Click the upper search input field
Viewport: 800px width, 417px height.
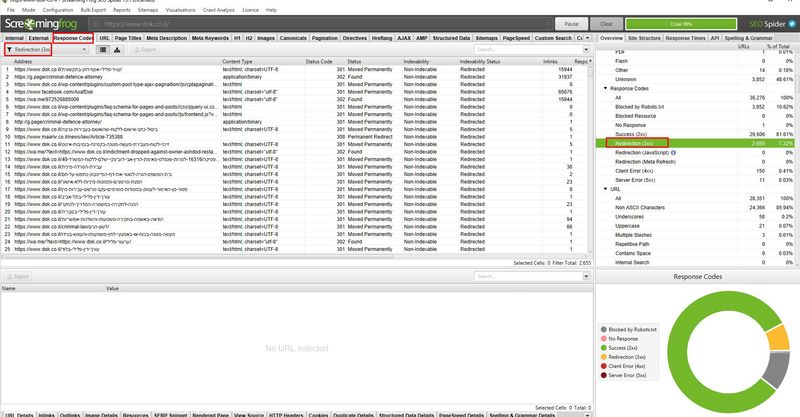click(528, 50)
